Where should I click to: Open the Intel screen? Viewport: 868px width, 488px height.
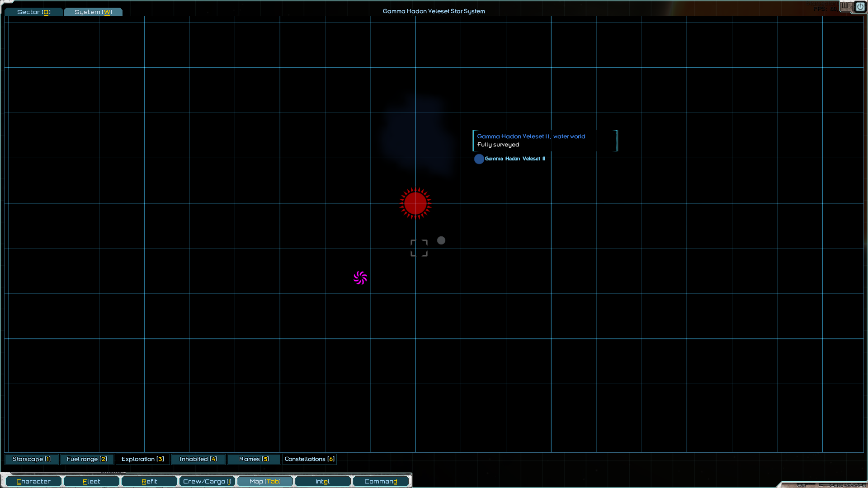point(322,481)
